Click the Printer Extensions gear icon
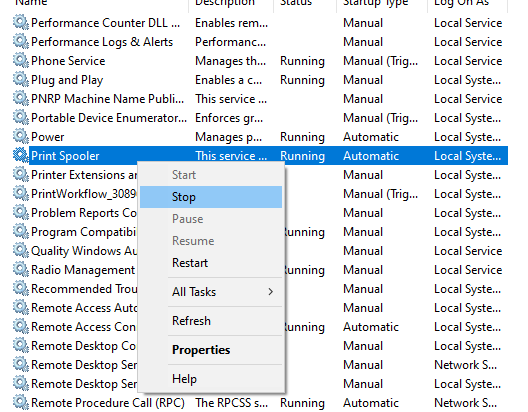 (x=21, y=175)
